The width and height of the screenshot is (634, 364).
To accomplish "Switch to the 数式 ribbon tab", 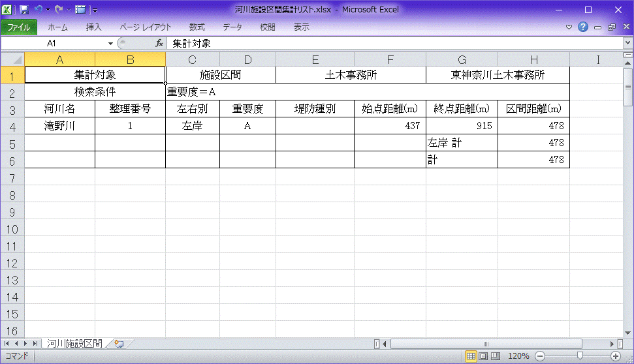I will coord(197,27).
